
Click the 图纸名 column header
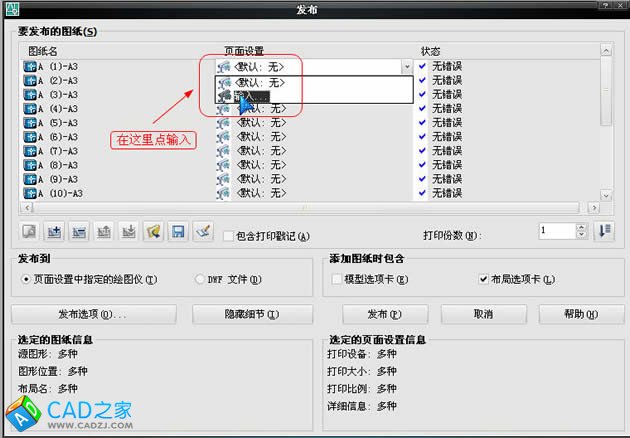[x=45, y=50]
